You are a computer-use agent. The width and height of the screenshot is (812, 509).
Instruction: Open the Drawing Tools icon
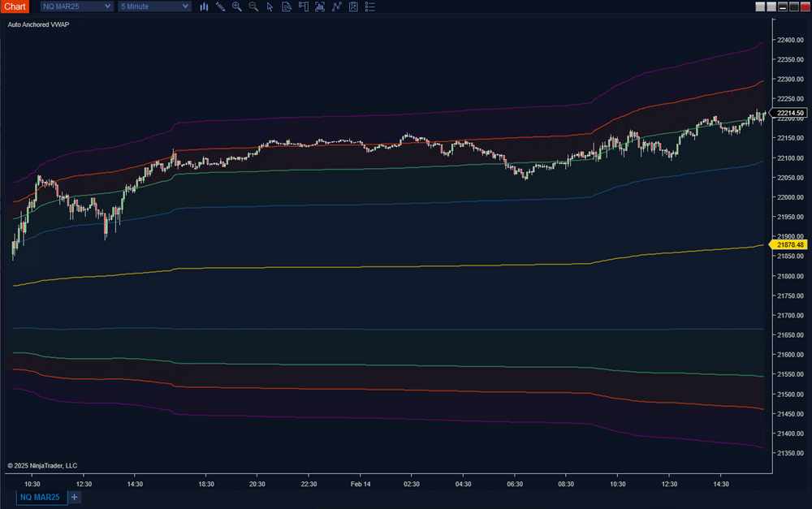(220, 6)
